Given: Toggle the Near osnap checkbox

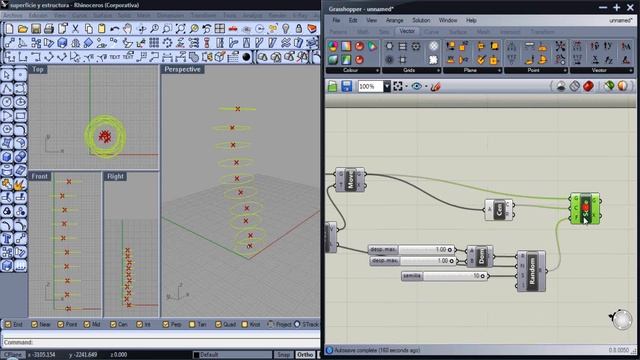Looking at the screenshot, I should point(35,324).
